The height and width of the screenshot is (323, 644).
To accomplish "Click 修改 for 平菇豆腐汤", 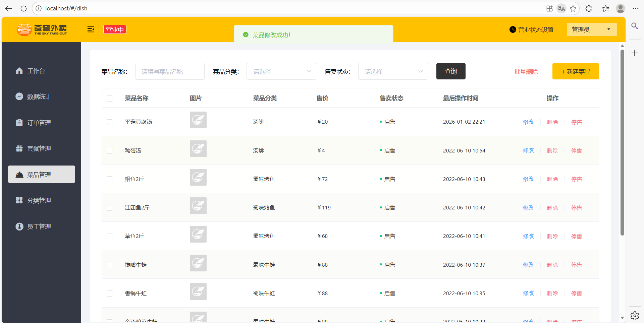I will pyautogui.click(x=528, y=122).
